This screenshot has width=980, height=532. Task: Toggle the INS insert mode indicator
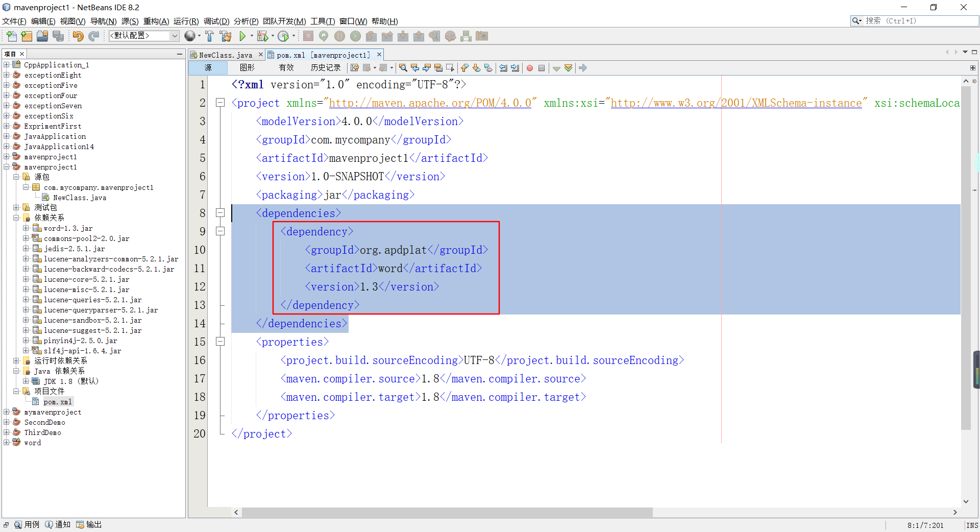(x=972, y=525)
